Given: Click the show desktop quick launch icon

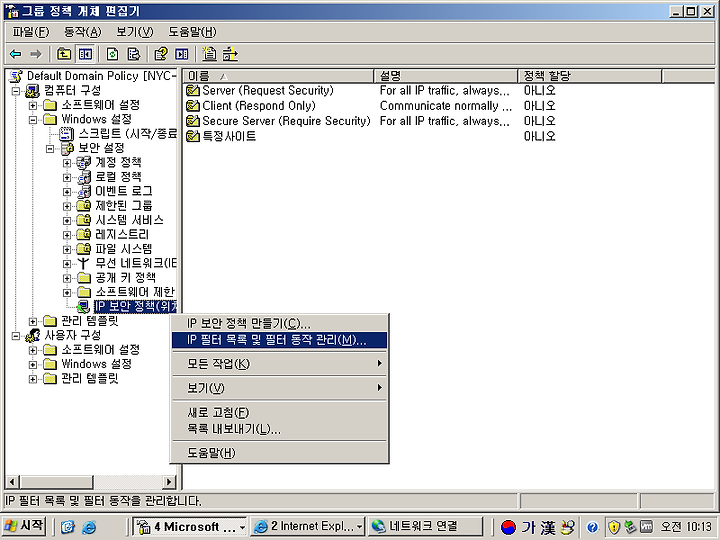Looking at the screenshot, I should 68,527.
